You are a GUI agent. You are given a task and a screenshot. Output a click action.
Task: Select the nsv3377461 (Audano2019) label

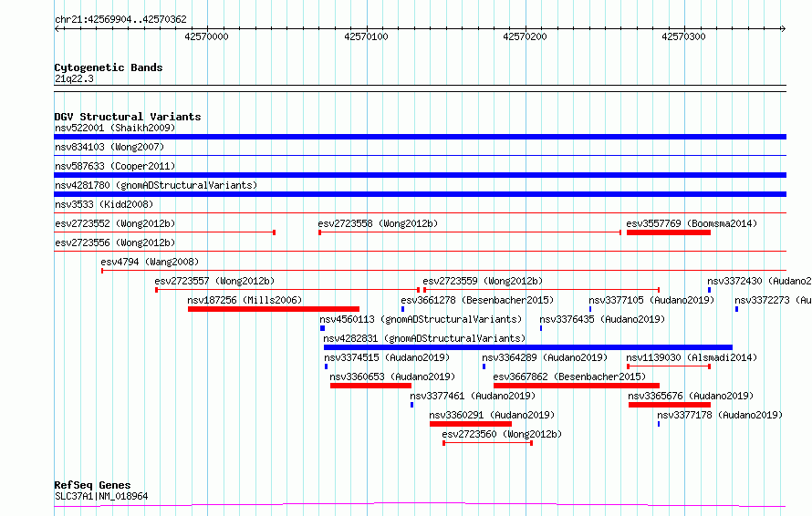(x=473, y=396)
